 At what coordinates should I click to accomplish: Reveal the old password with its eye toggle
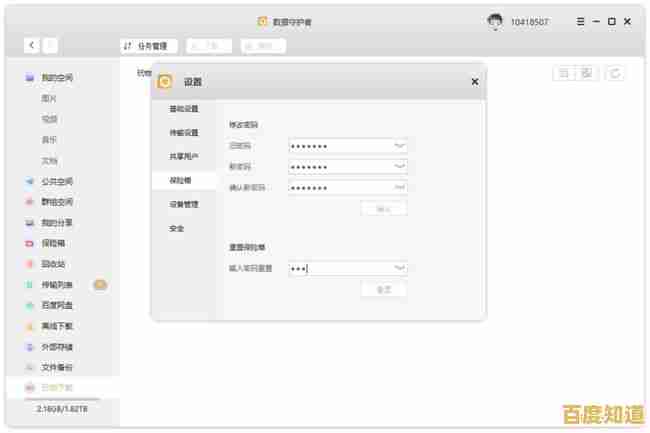click(399, 146)
